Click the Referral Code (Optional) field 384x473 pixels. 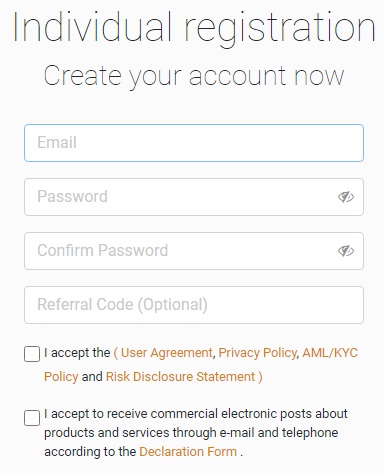(194, 305)
